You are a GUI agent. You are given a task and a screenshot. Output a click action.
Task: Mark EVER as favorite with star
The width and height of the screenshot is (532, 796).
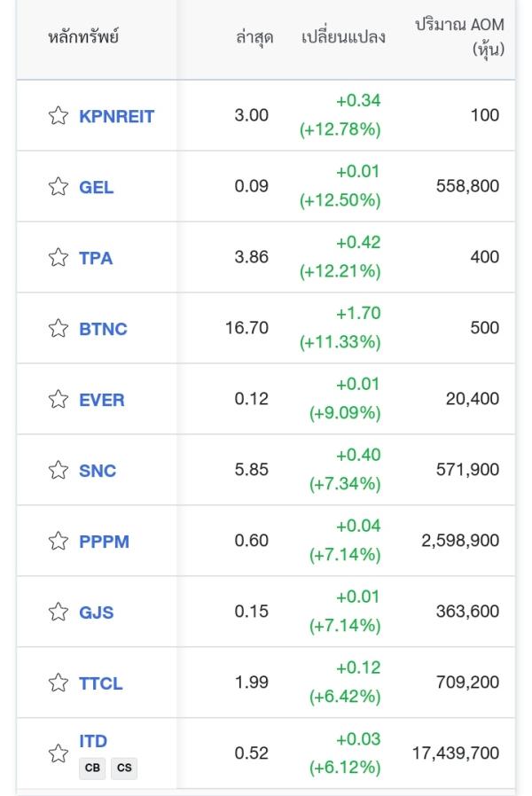59,399
